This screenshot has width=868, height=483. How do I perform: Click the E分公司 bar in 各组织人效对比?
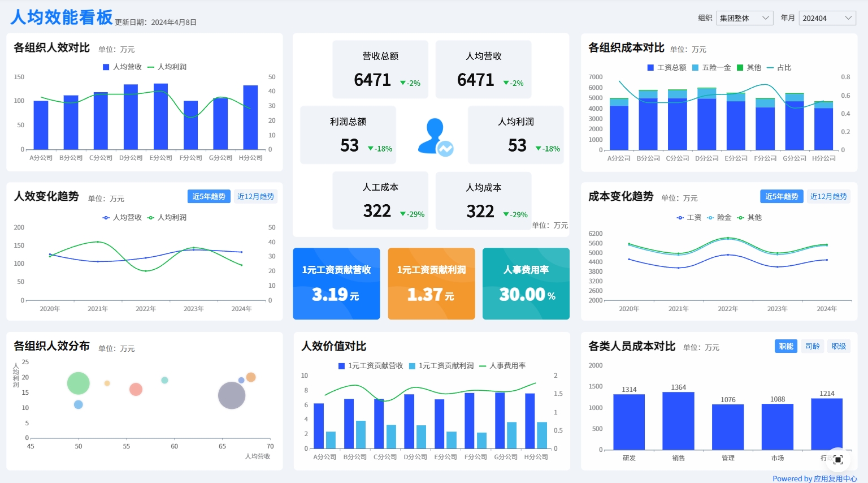(161, 117)
